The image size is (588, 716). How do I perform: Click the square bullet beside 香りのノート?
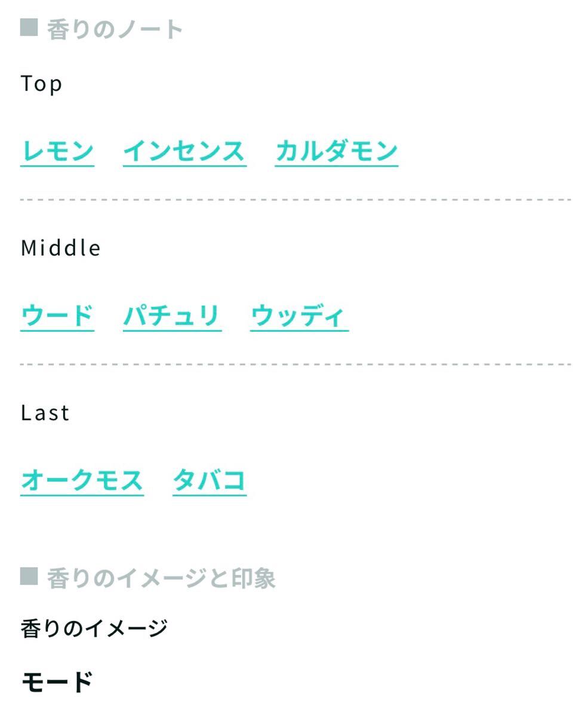coord(29,27)
